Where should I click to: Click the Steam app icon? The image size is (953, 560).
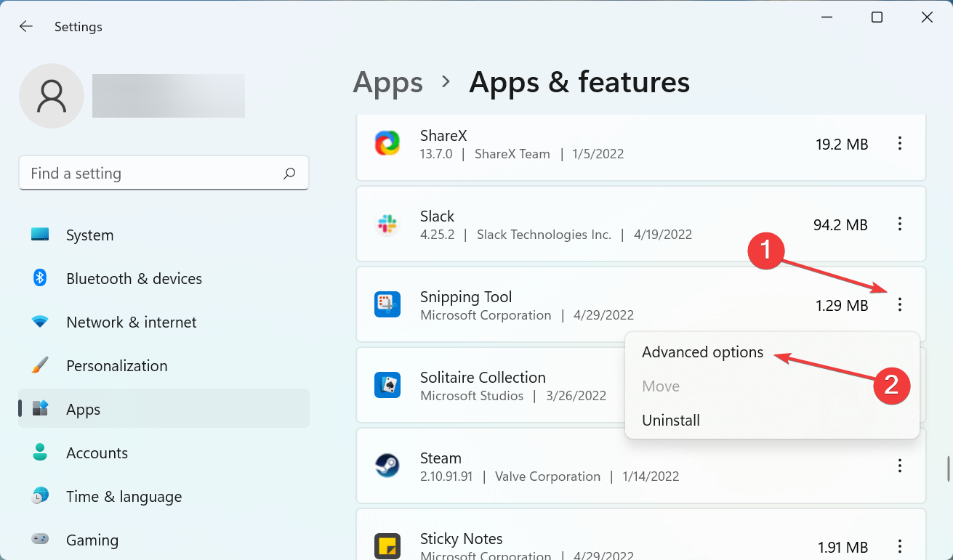coord(387,466)
